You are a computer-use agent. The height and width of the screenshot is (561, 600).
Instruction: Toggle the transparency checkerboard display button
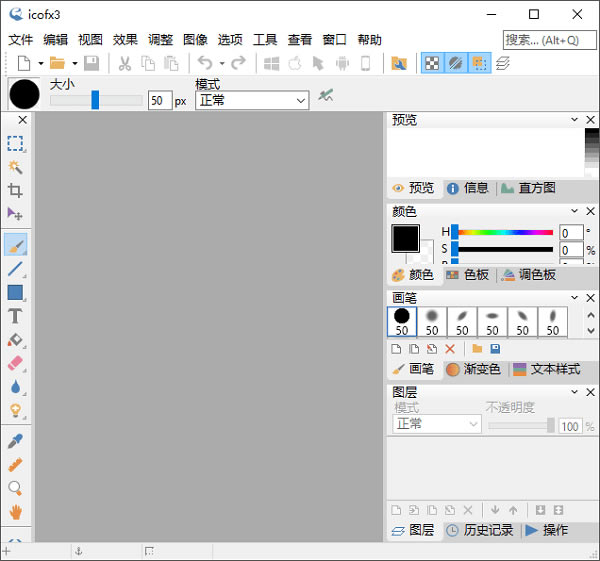(x=431, y=63)
